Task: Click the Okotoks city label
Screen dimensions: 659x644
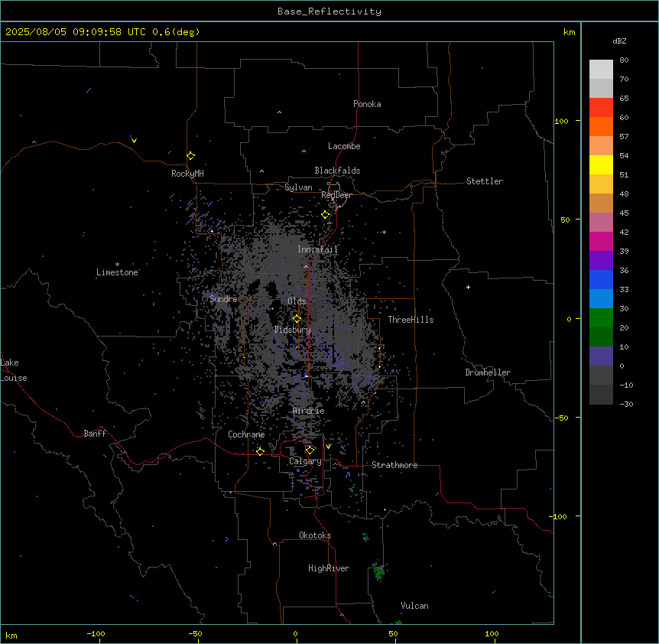Action: point(315,535)
